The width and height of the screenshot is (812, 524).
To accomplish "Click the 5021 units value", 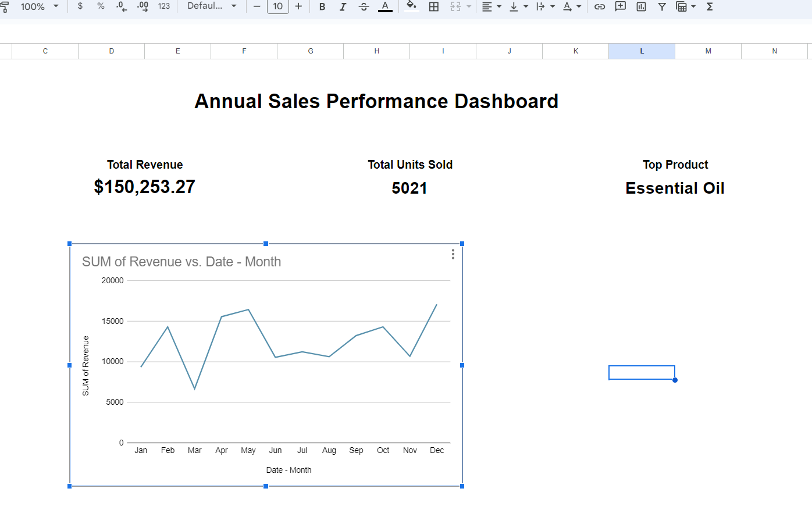I will click(409, 188).
